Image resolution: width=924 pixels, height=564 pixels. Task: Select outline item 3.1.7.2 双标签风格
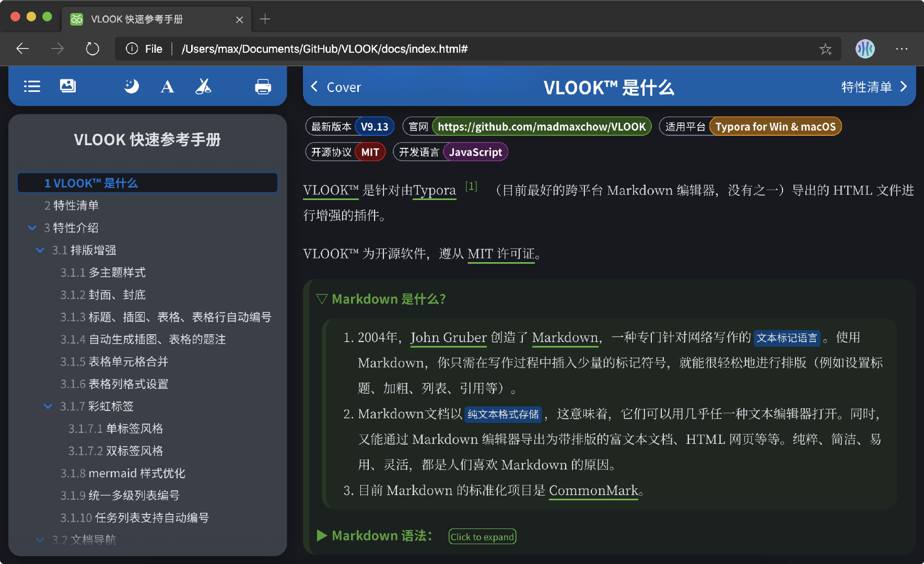[115, 451]
